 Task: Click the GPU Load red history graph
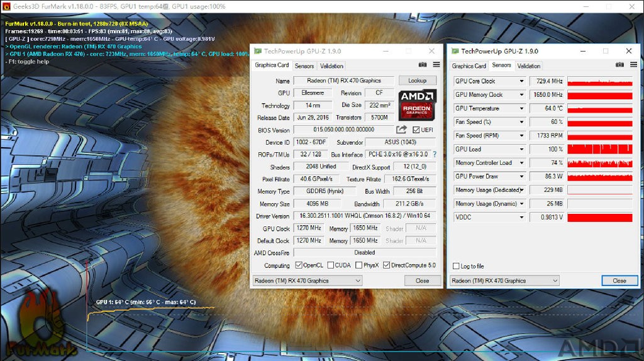click(x=599, y=150)
